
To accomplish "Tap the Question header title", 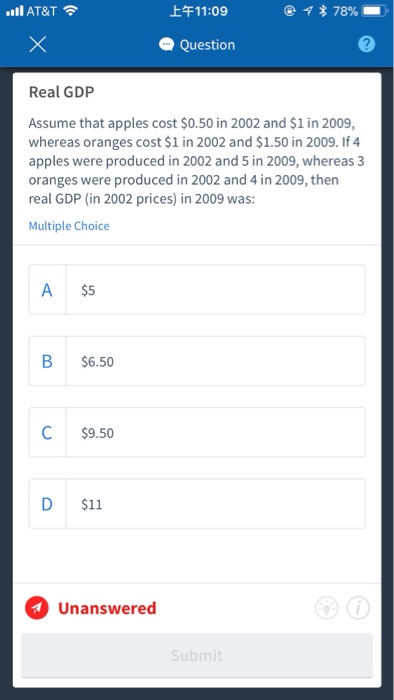I will pyautogui.click(x=207, y=45).
